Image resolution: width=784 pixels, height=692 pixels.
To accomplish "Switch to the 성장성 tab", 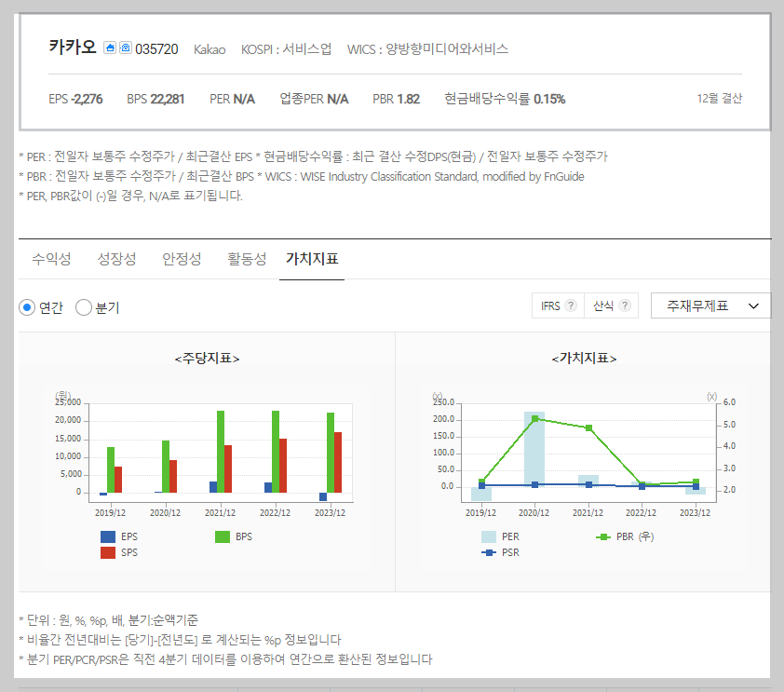I will tap(116, 259).
